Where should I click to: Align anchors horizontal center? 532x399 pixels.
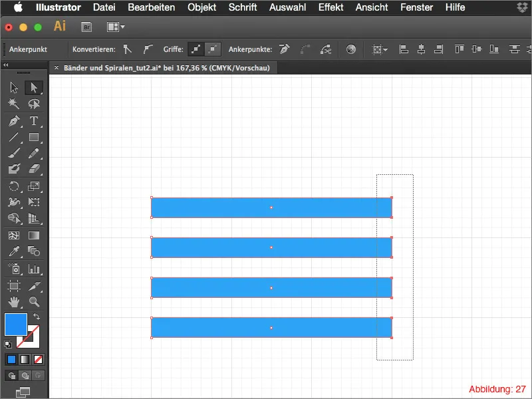coord(421,49)
